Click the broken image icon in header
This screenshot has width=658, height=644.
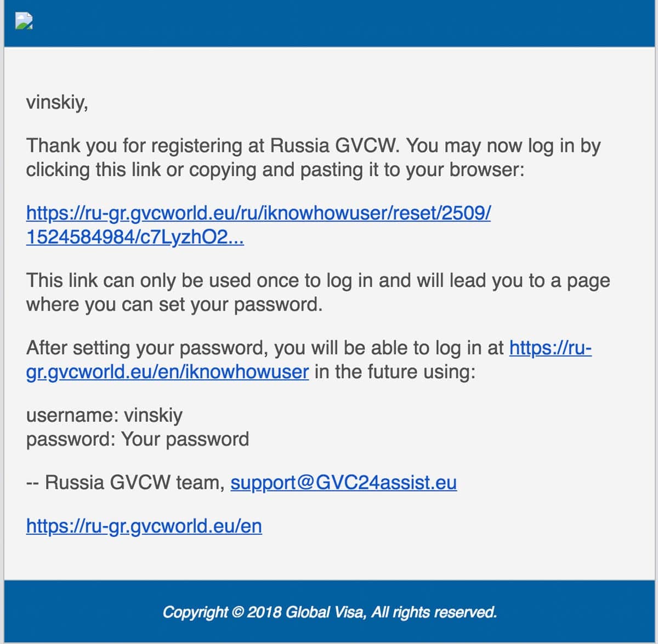[24, 21]
